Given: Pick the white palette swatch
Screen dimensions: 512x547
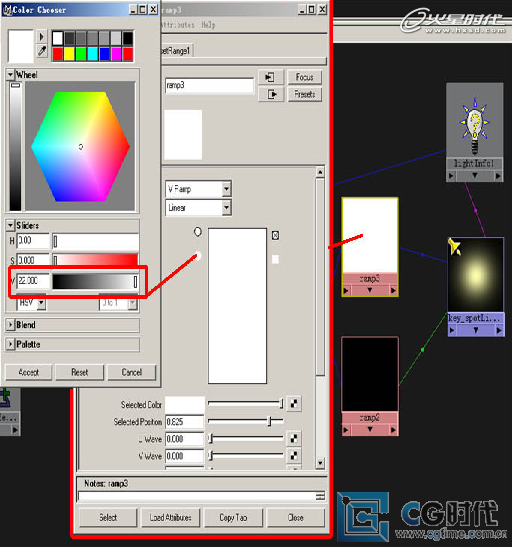Looking at the screenshot, I should [58, 38].
